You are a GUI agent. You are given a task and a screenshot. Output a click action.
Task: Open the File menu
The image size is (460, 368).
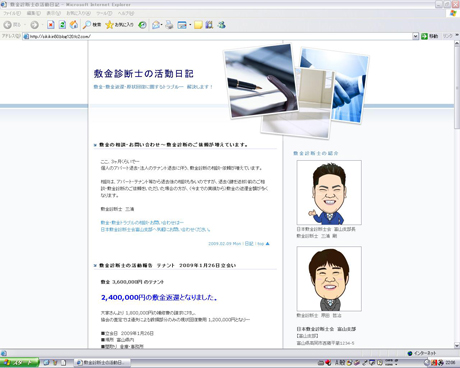tap(12, 13)
